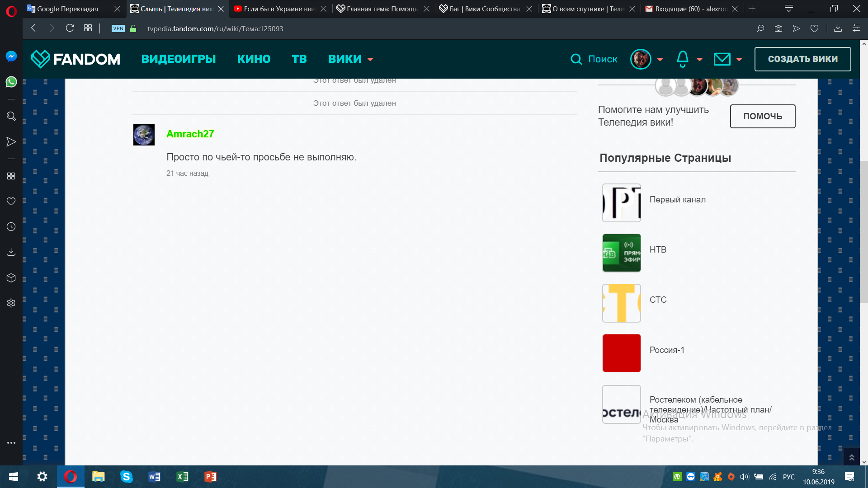Expand the user avatar dropdown arrow
The image size is (868, 488).
660,59
